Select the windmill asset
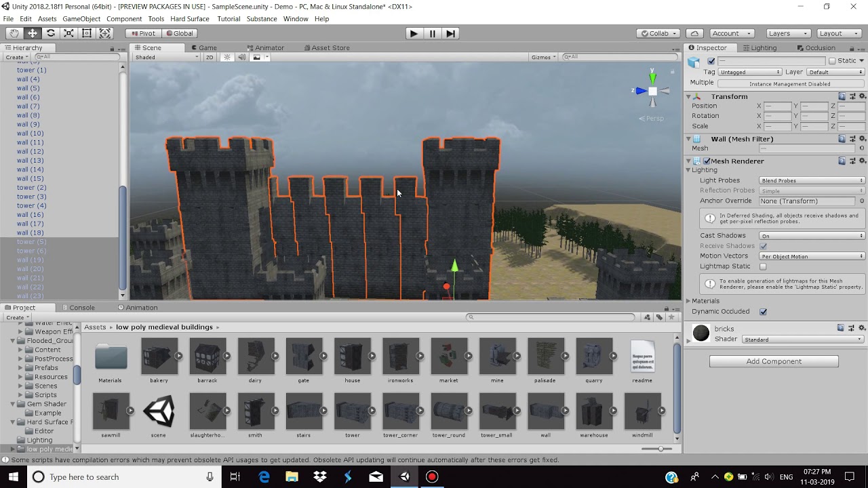The image size is (868, 488). 642,411
